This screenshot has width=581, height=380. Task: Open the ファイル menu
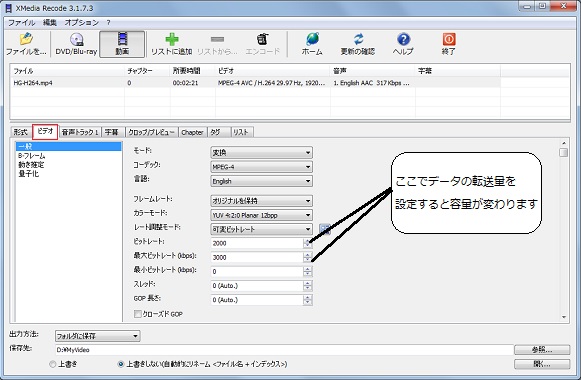coord(21,23)
